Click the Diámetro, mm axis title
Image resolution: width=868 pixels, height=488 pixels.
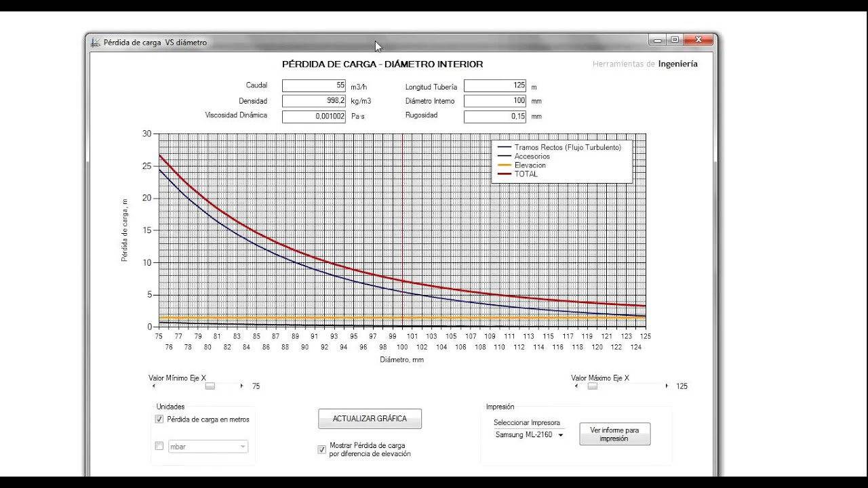coord(402,360)
